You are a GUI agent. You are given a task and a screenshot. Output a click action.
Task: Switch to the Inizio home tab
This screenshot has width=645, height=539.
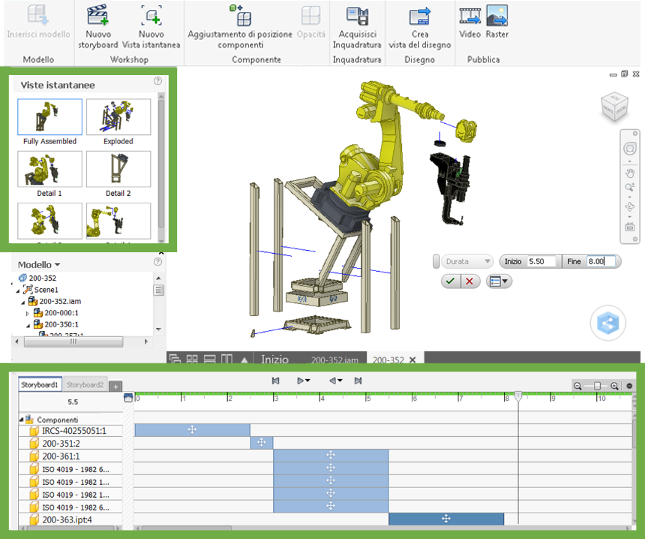(x=275, y=359)
